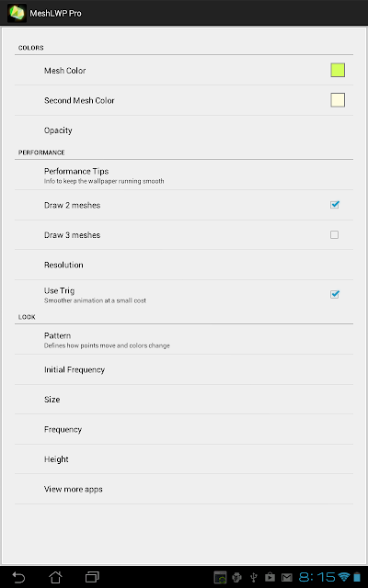Viewport: 368px width, 588px height.
Task: Open the Height preference
Action: 184,459
